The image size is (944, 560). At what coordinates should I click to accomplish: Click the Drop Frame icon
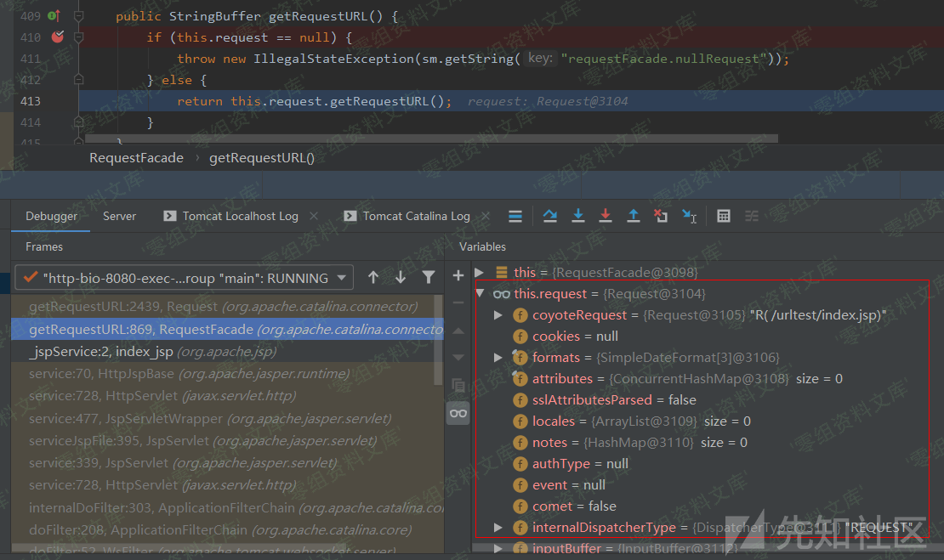pyautogui.click(x=661, y=216)
